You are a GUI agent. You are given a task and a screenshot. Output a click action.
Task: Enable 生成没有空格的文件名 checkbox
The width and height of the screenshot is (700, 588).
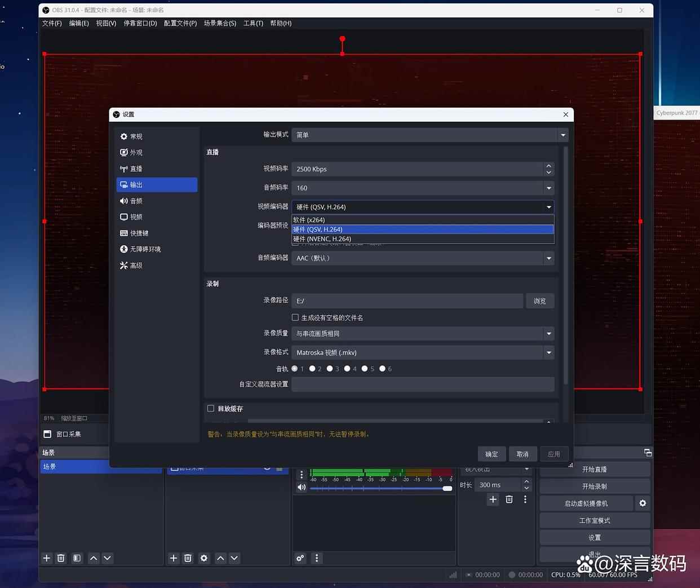pyautogui.click(x=295, y=317)
